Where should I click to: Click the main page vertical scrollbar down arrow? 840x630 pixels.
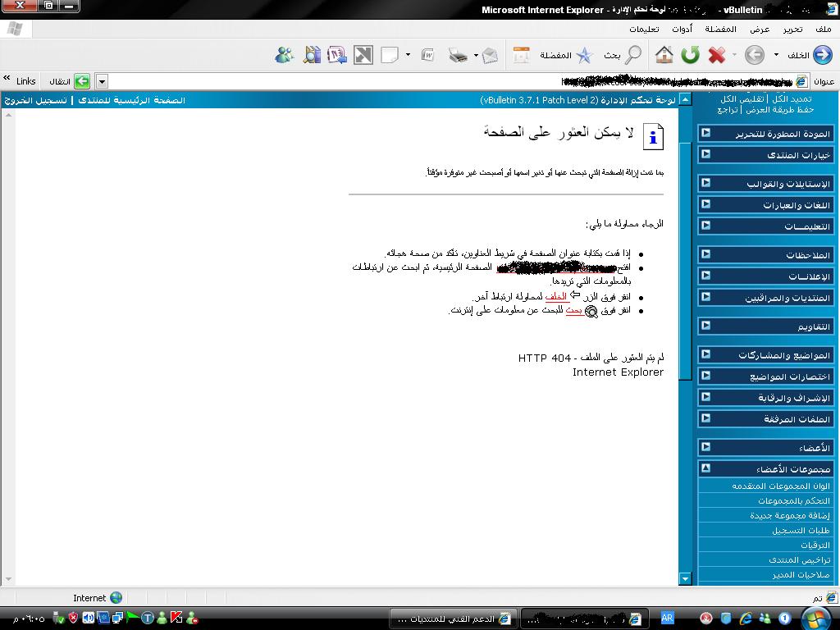(x=686, y=578)
